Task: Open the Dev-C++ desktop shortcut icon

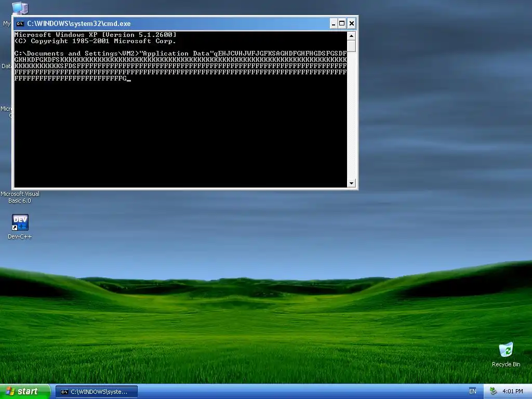Action: 20,222
